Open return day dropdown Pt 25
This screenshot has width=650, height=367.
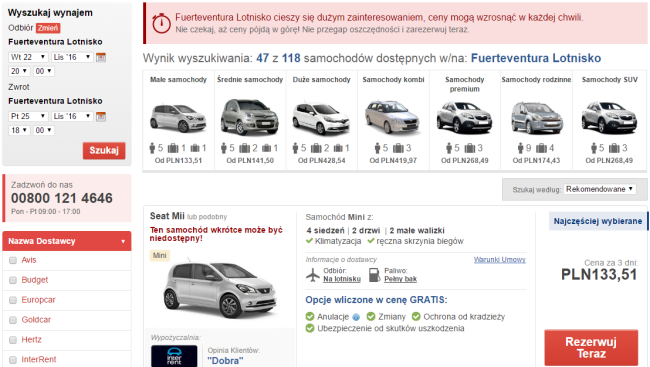pos(28,117)
